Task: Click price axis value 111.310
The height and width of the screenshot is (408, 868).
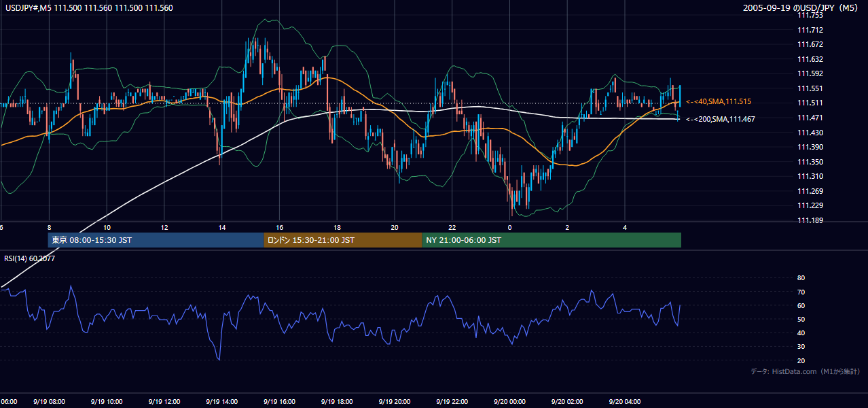Action: [810, 176]
